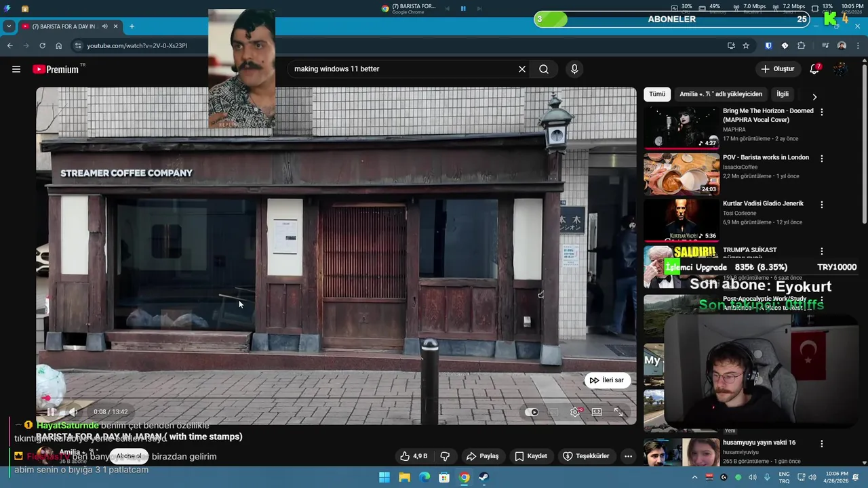Mute the video with the volume icon
This screenshot has width=868, height=488.
(73, 411)
